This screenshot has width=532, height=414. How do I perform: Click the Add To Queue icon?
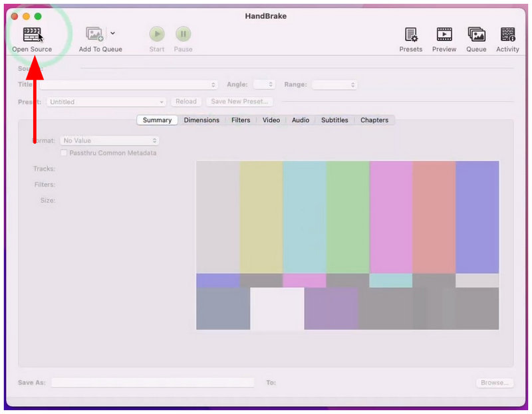pos(94,35)
